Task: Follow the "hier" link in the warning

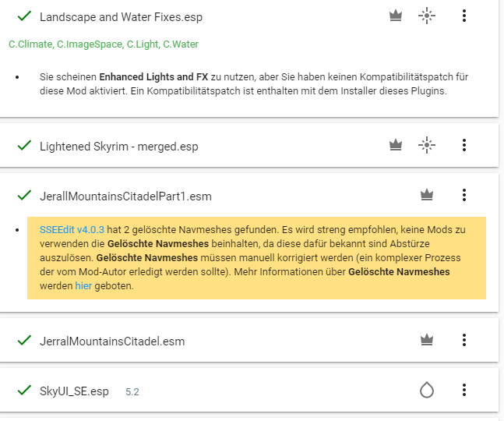Action: pos(83,286)
